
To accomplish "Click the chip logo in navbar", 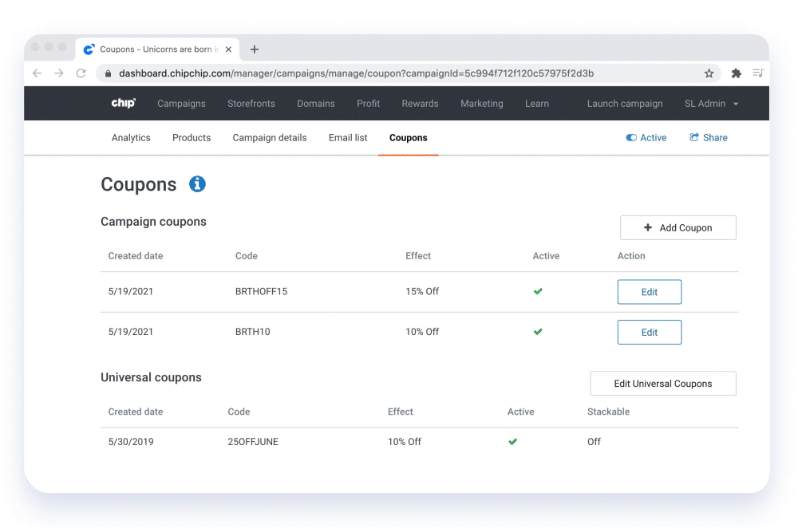I will pyautogui.click(x=123, y=103).
